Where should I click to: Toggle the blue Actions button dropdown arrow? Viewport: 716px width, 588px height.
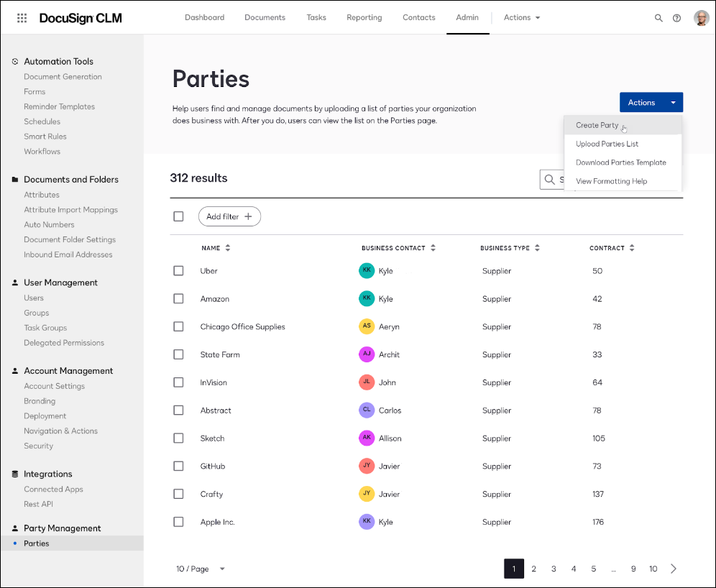click(x=673, y=102)
